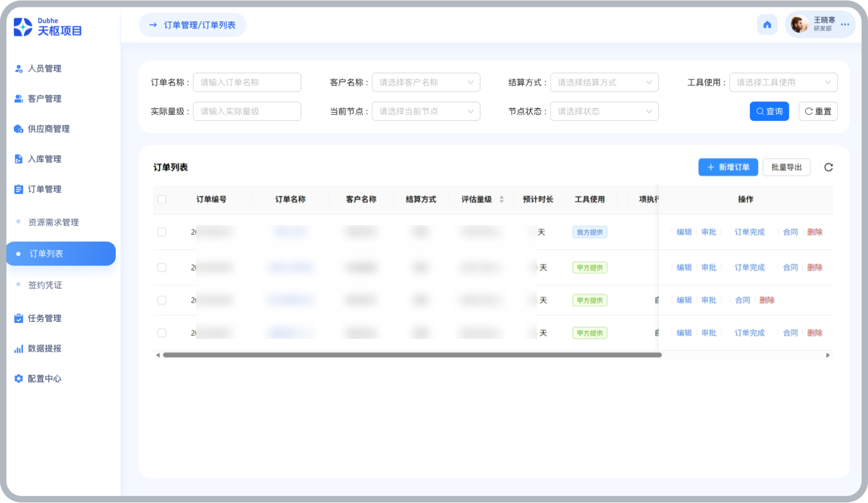Open 签约凭证 in the sidebar
868x503 pixels.
coord(46,285)
